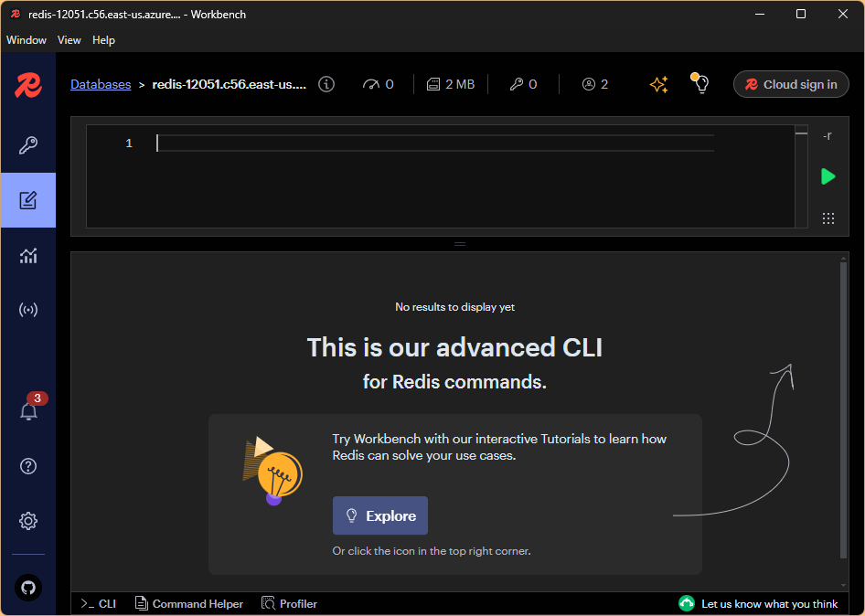Open the Browser key icon in sidebar
This screenshot has height=616, width=865.
(28, 145)
